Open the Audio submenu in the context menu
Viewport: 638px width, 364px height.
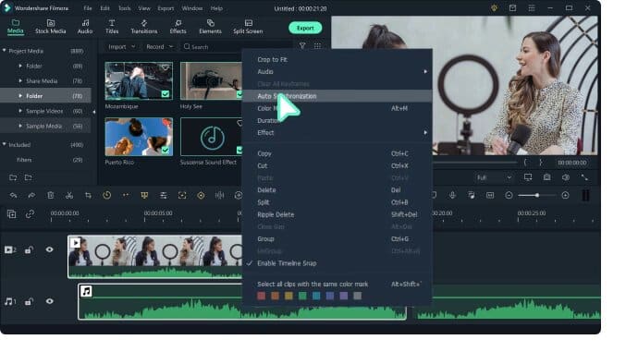(337, 71)
